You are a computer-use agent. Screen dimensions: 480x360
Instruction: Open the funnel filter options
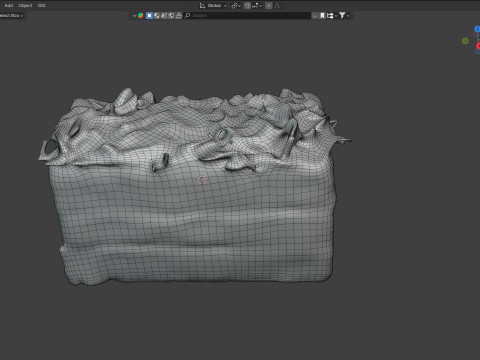(344, 15)
